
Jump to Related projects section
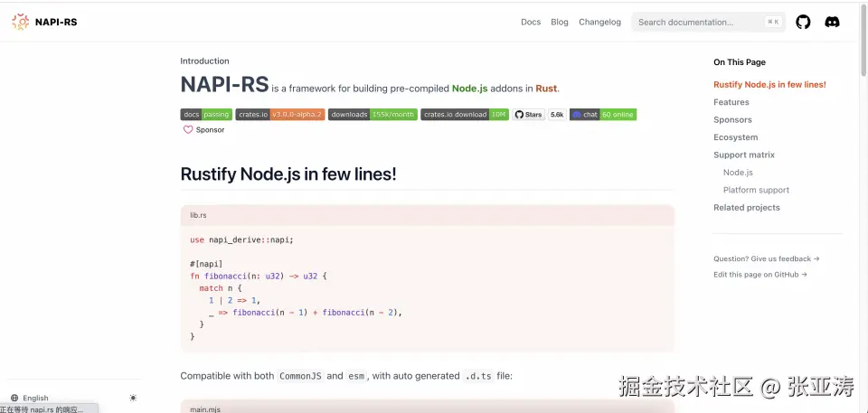pos(747,208)
